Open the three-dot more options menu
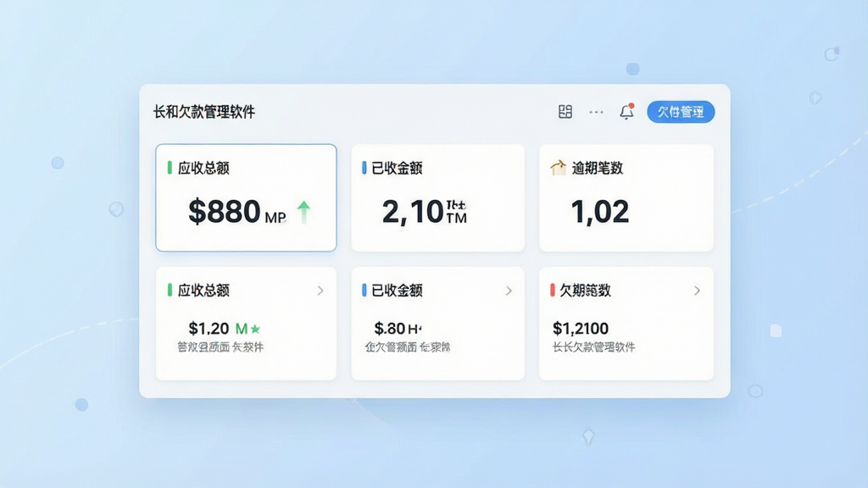 point(596,112)
